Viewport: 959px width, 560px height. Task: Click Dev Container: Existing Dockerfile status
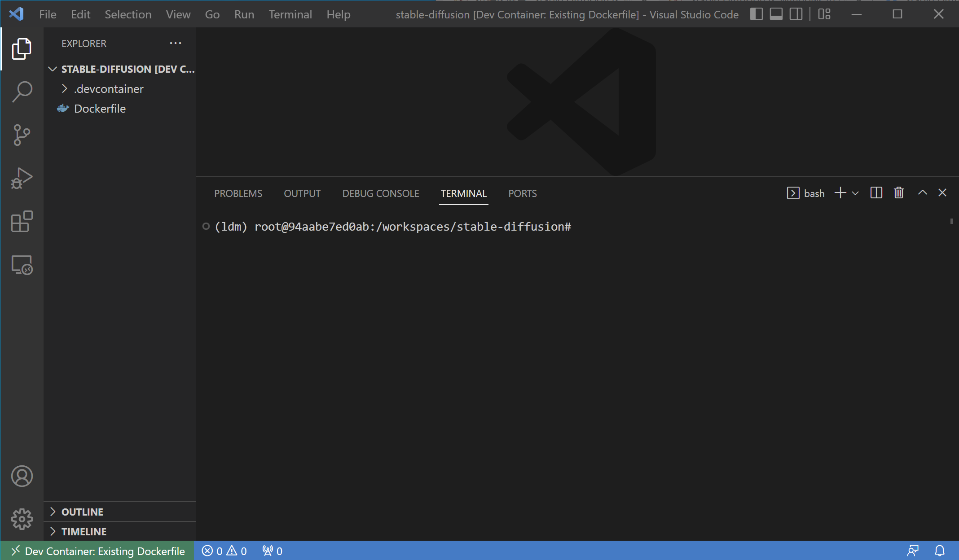coord(98,551)
